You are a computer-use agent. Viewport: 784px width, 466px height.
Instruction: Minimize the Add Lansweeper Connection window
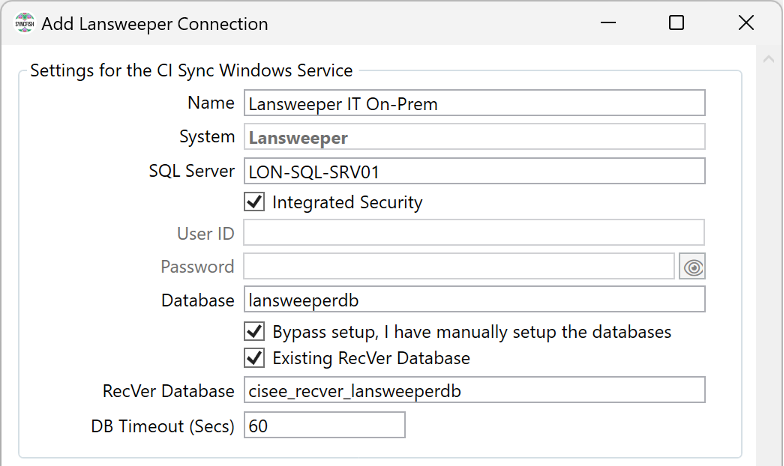(x=608, y=23)
